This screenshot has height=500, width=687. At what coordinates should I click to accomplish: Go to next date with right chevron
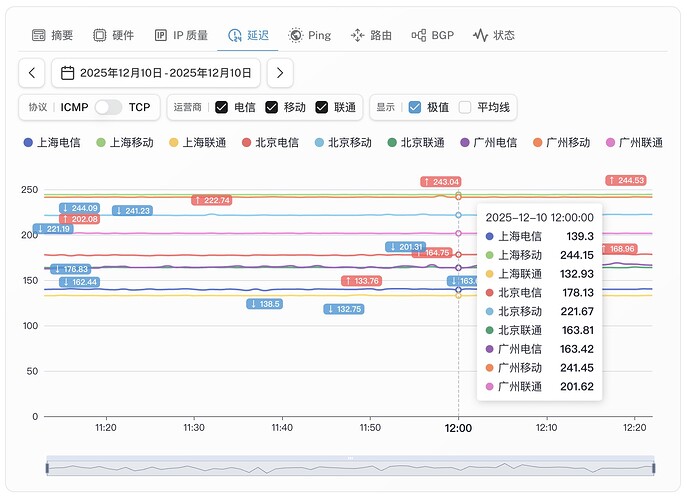[280, 73]
